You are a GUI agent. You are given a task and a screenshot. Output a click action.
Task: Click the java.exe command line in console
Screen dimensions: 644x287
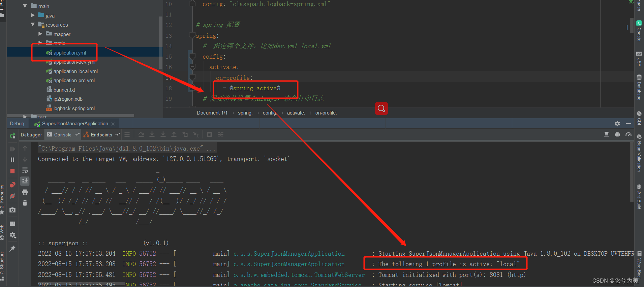click(x=127, y=148)
